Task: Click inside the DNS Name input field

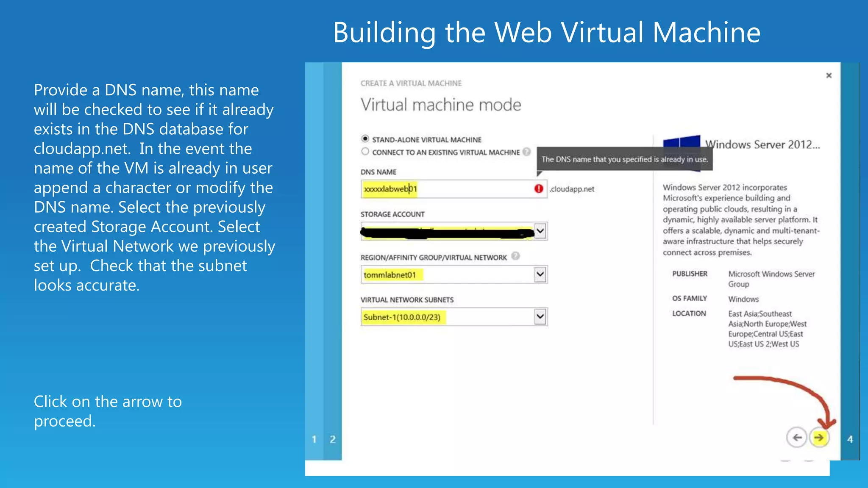Action: click(454, 189)
